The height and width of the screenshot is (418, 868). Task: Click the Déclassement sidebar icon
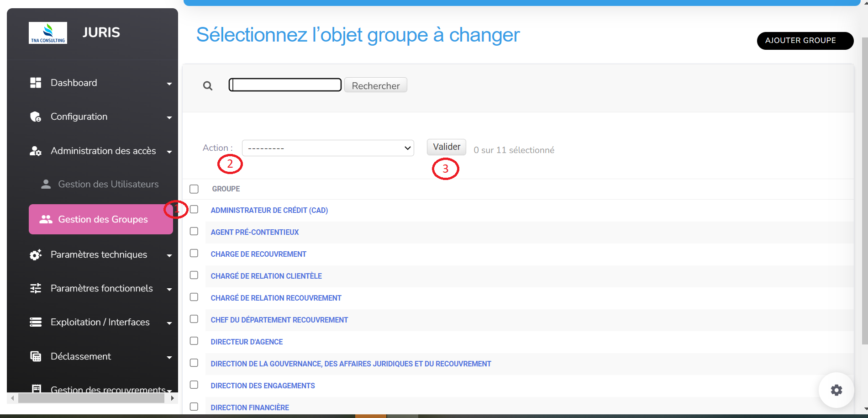pos(36,356)
